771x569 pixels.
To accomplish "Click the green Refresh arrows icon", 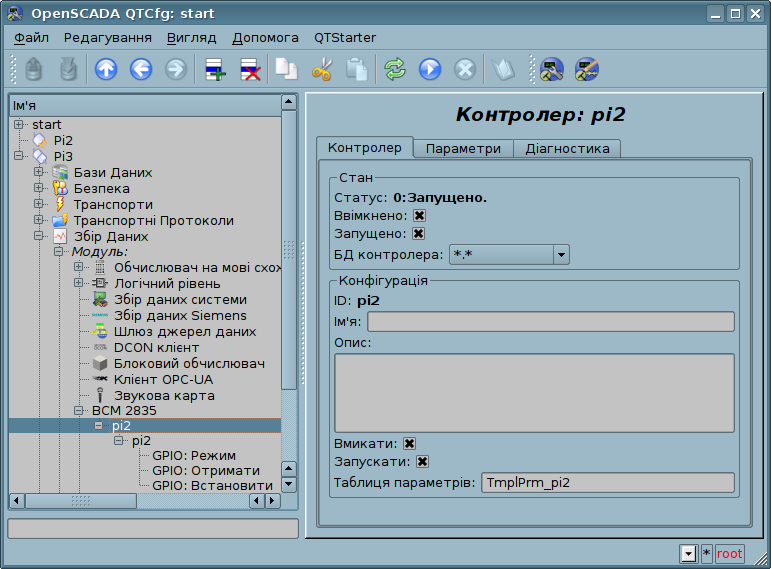I will pos(395,69).
